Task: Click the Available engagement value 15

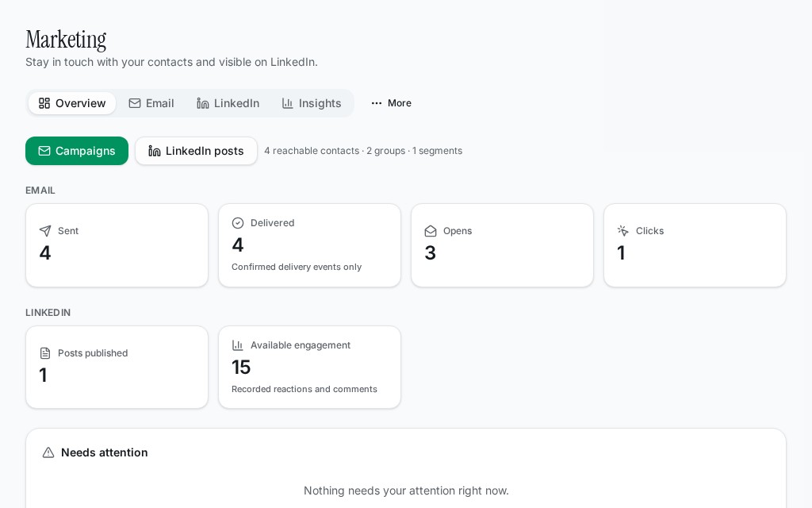Action: point(241,368)
